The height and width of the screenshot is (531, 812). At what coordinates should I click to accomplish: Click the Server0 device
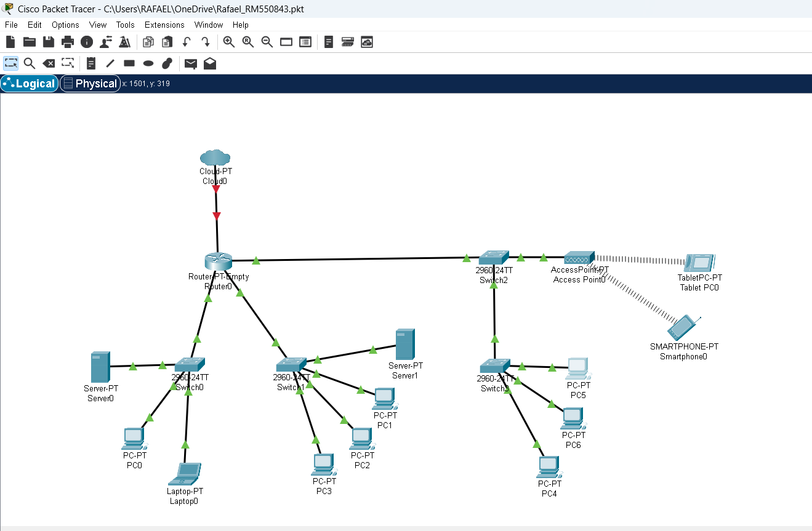tap(100, 367)
